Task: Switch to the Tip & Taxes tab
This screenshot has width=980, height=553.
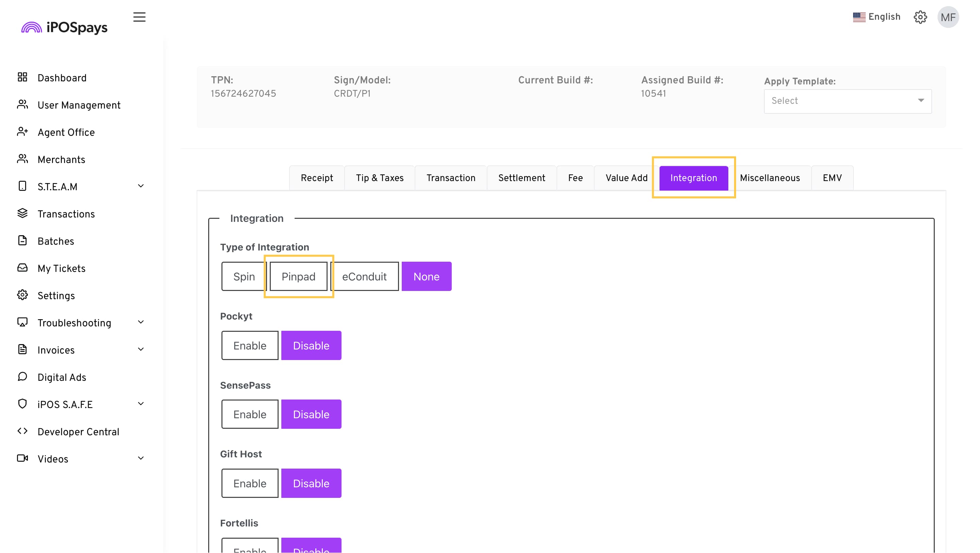Action: click(379, 178)
